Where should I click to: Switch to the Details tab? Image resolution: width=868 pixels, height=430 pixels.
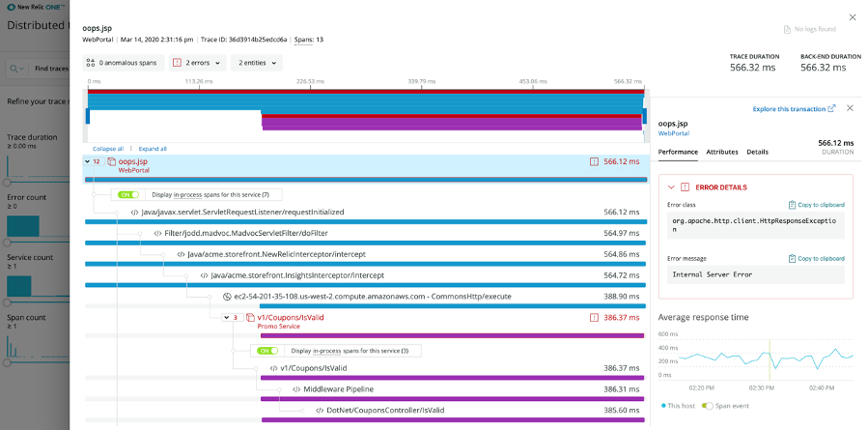pyautogui.click(x=757, y=152)
